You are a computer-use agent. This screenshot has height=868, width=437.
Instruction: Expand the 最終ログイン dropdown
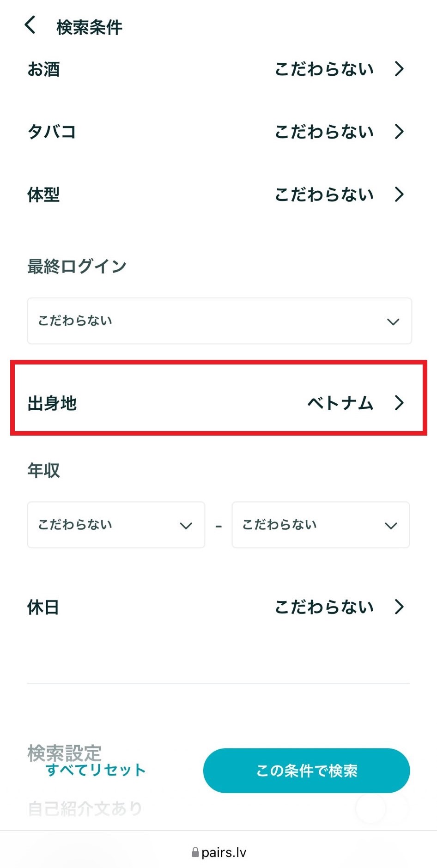click(x=219, y=321)
